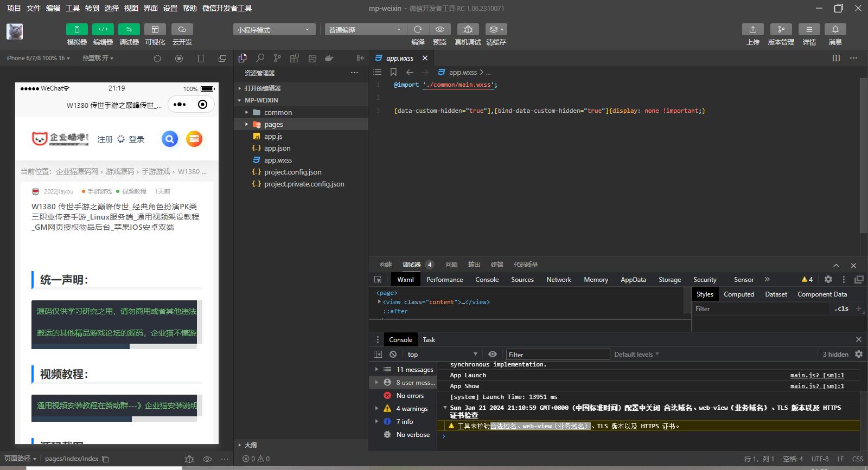Open main.js source link for App Launch
Viewport: 868px width, 470px height.
click(816, 375)
